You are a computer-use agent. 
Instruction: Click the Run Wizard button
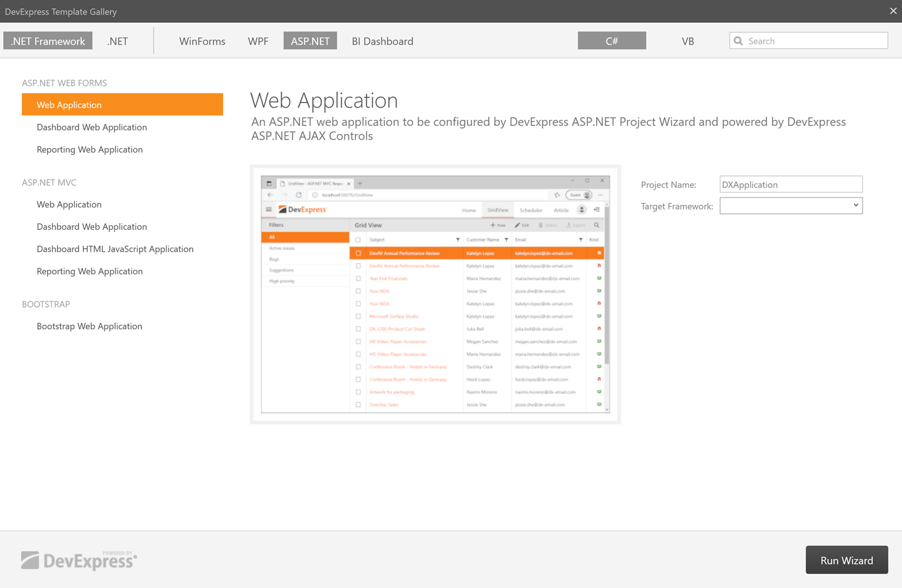point(846,560)
